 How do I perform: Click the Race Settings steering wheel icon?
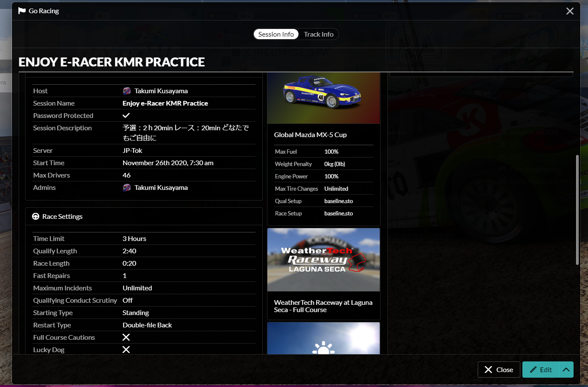[x=36, y=216]
